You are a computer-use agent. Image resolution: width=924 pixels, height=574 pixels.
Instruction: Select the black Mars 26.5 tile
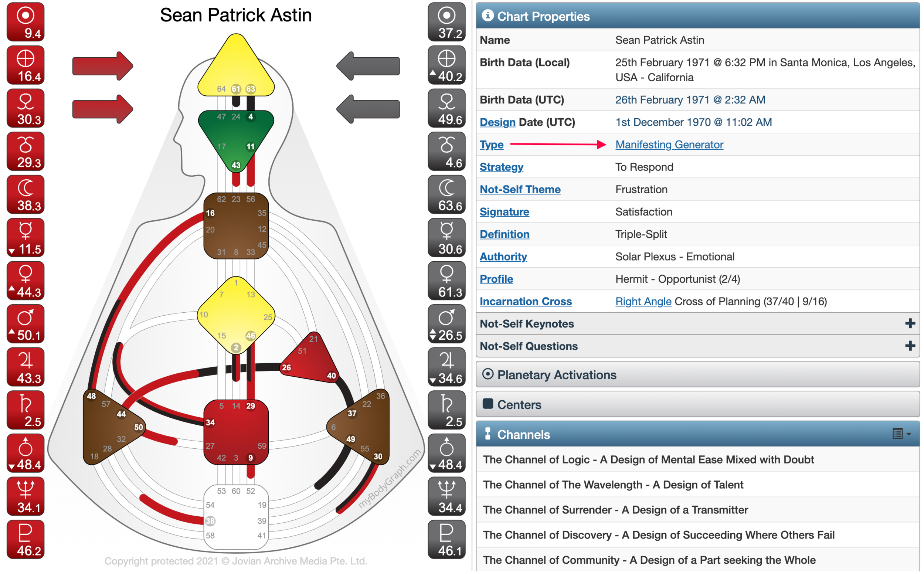pos(447,324)
